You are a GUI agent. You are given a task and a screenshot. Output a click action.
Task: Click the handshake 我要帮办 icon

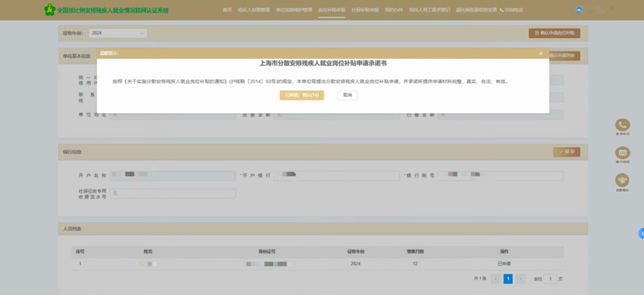(x=622, y=181)
